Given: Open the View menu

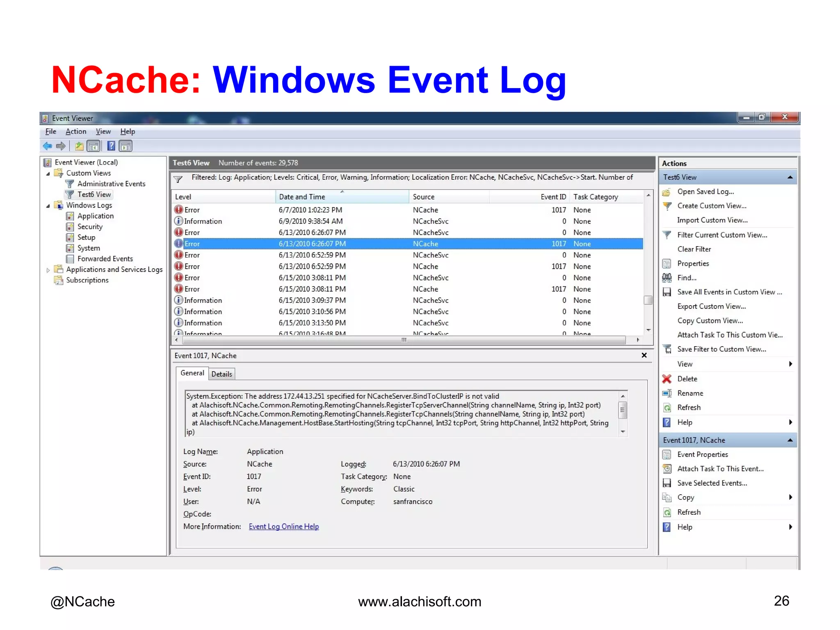Looking at the screenshot, I should click(103, 132).
